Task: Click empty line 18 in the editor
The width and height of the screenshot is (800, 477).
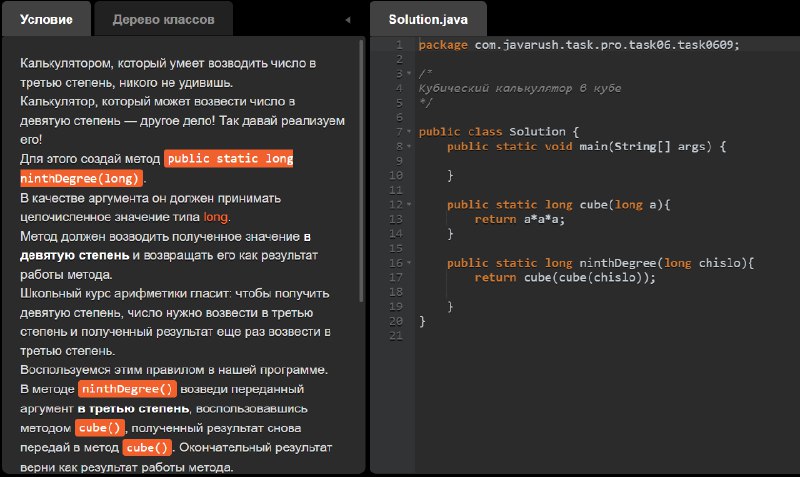Action: (607, 292)
